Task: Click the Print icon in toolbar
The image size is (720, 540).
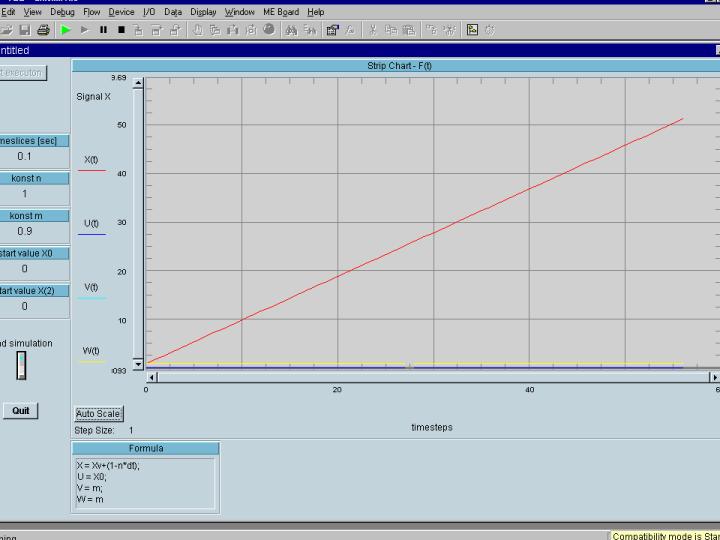Action: 43,30
